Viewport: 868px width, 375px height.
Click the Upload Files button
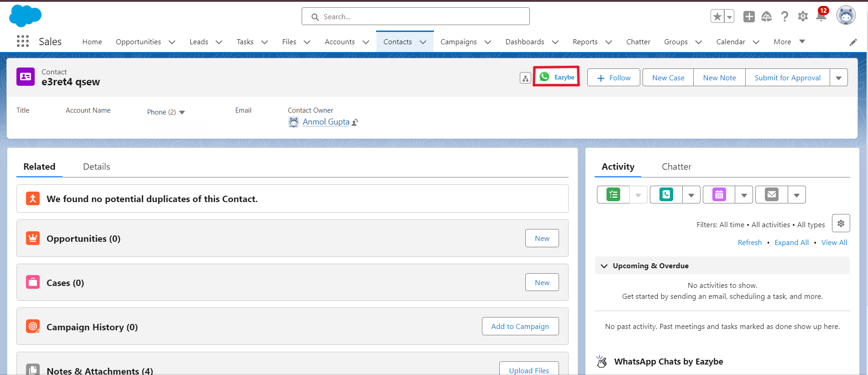click(x=529, y=370)
